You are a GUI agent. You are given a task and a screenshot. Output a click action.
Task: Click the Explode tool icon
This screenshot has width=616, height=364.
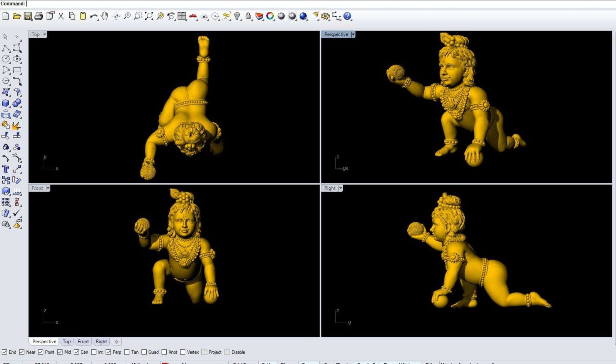coord(16,125)
